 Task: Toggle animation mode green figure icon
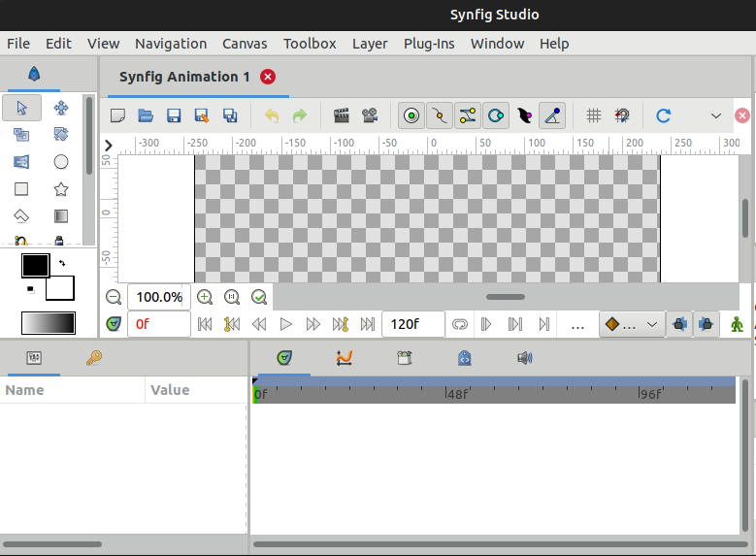point(737,324)
